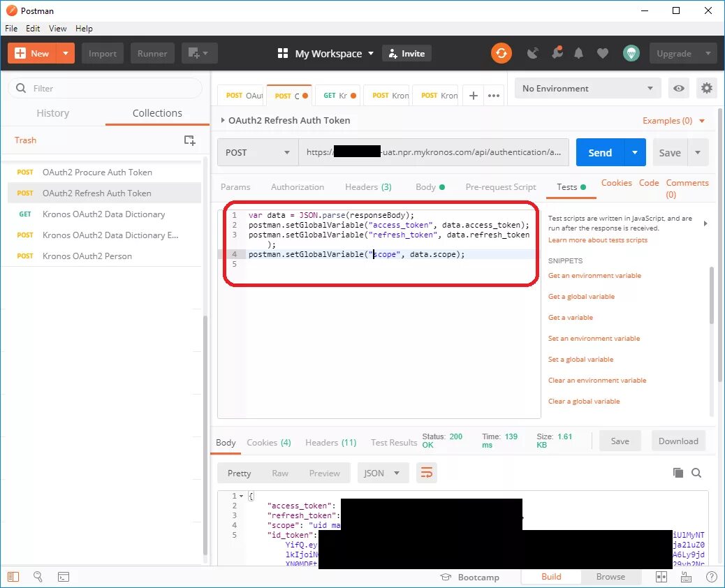Open the No Environment dropdown
The image size is (725, 588).
[x=588, y=88]
